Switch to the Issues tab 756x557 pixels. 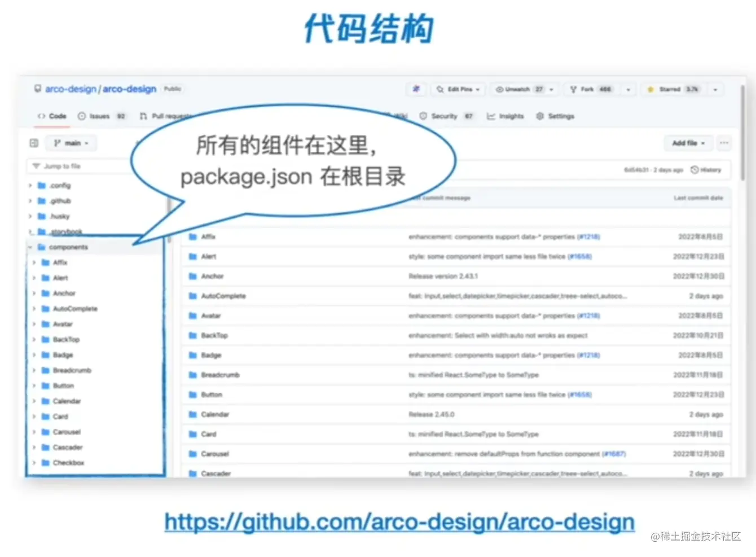101,116
